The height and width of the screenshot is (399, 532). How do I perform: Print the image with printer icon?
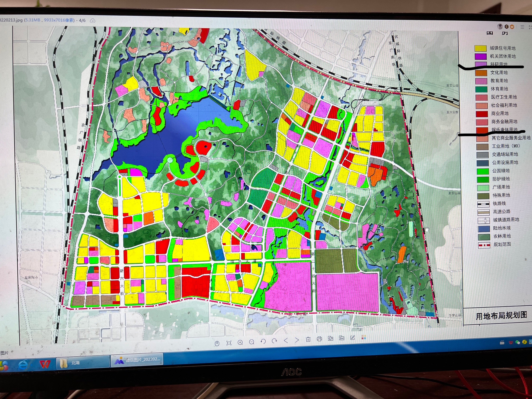[319, 339]
